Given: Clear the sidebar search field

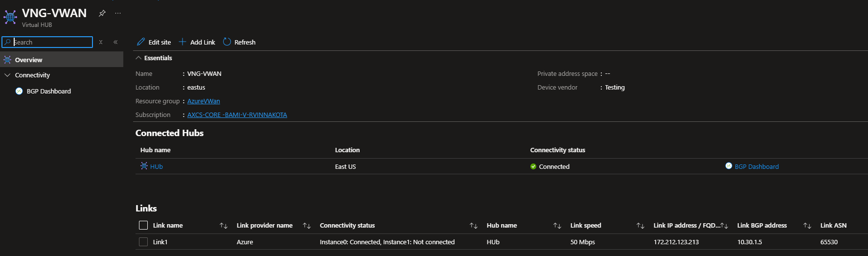Looking at the screenshot, I should point(101,42).
